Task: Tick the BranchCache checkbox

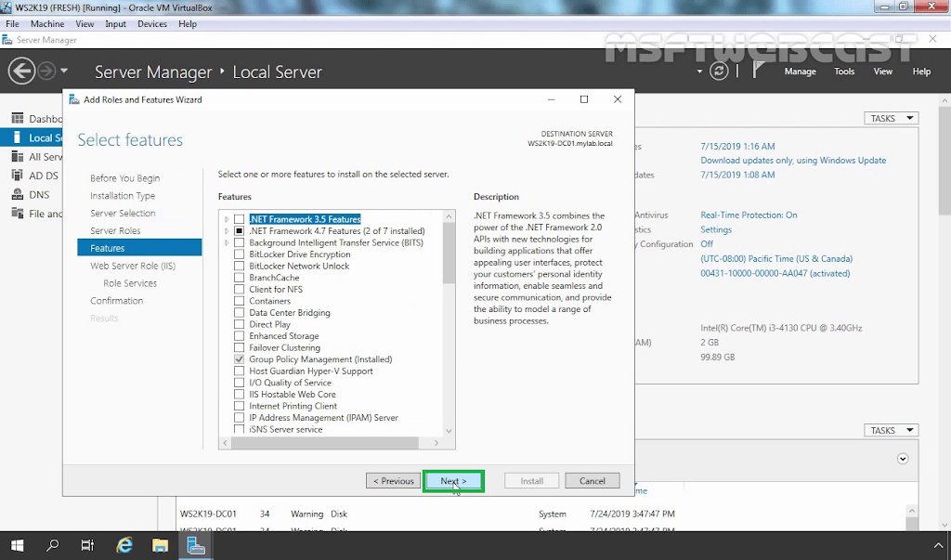Action: pyautogui.click(x=240, y=278)
